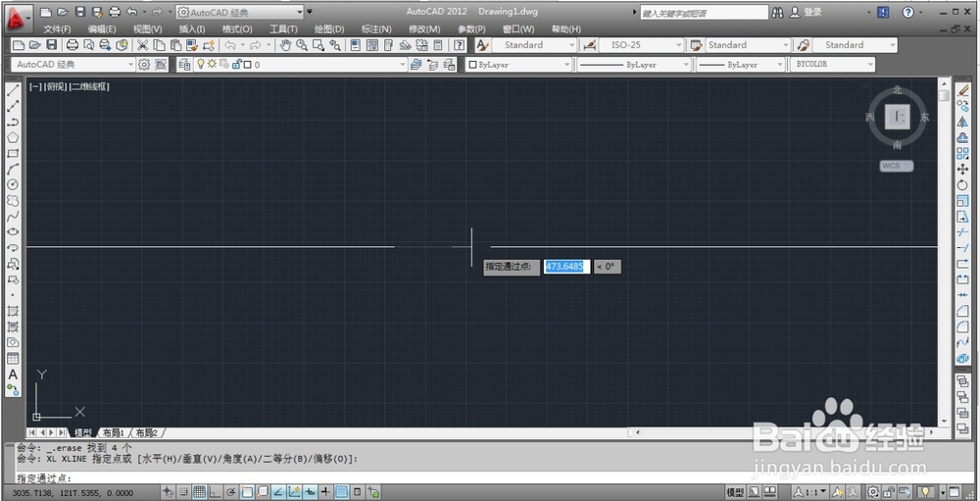Open Layer Properties Manager icon
Image resolution: width=980 pixels, height=501 pixels.
[x=184, y=65]
